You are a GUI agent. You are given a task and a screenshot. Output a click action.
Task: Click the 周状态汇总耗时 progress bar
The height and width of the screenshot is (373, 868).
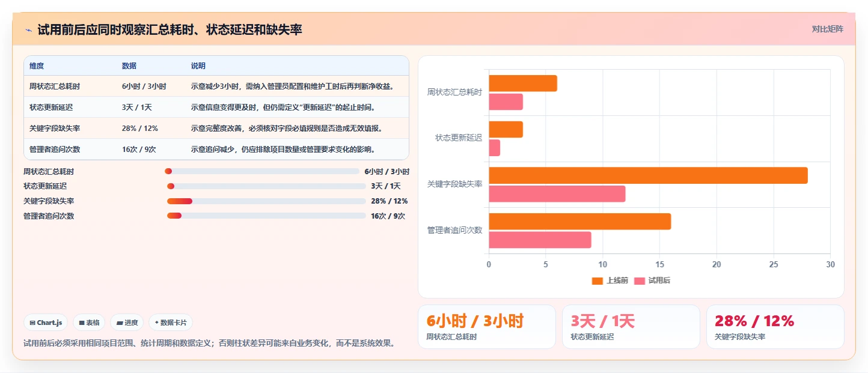[x=261, y=171]
